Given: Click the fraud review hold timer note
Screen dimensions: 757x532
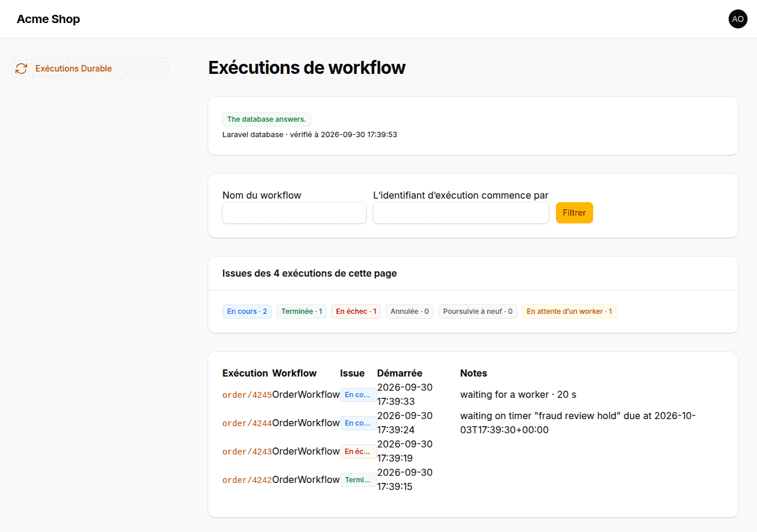Looking at the screenshot, I should pos(578,423).
